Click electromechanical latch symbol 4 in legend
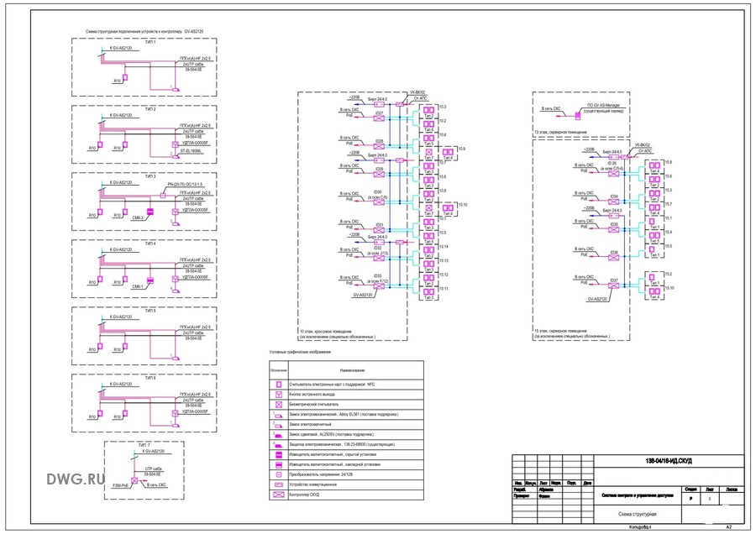 tap(278, 444)
